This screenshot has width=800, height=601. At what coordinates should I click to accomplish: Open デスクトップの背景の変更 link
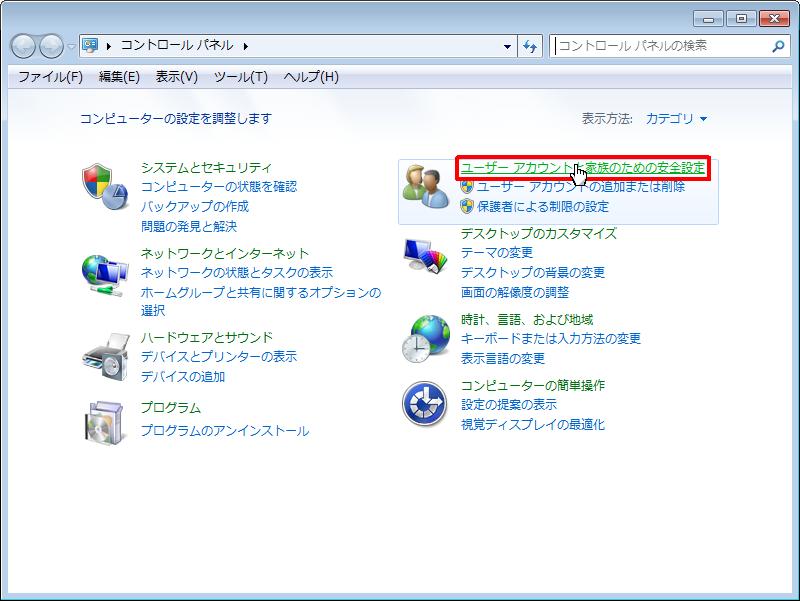click(x=532, y=273)
